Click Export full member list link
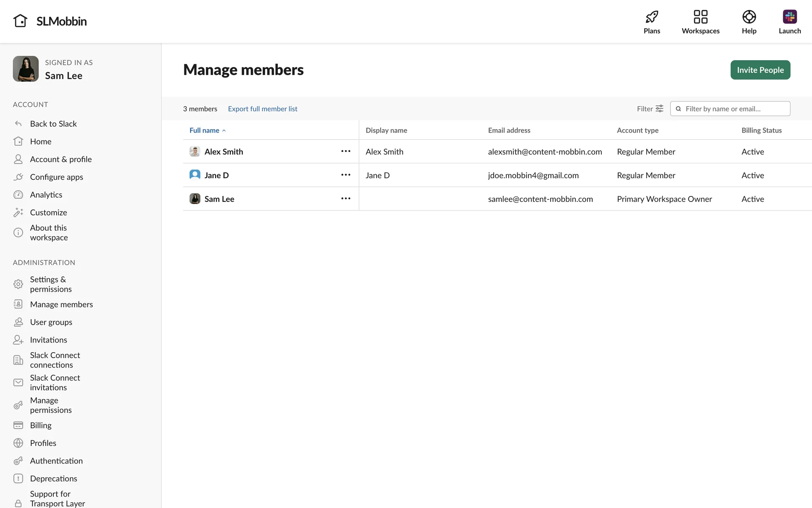 (x=262, y=109)
